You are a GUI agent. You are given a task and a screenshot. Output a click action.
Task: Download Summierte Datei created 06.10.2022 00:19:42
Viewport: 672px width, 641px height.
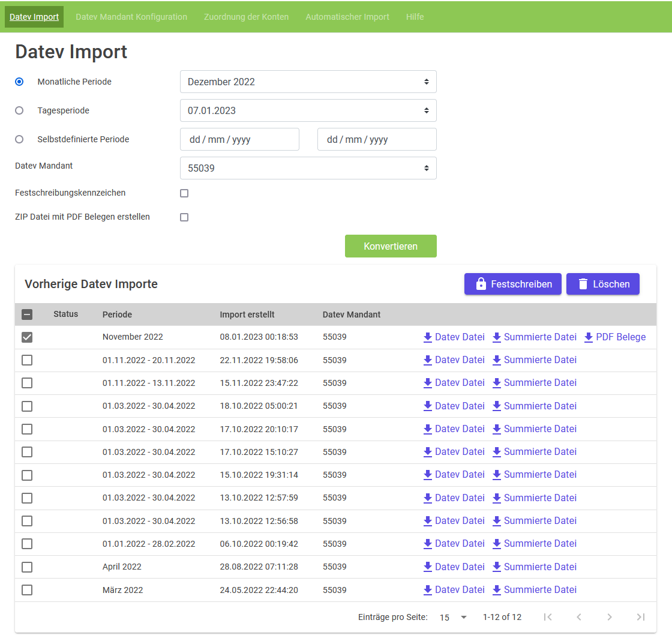click(535, 544)
